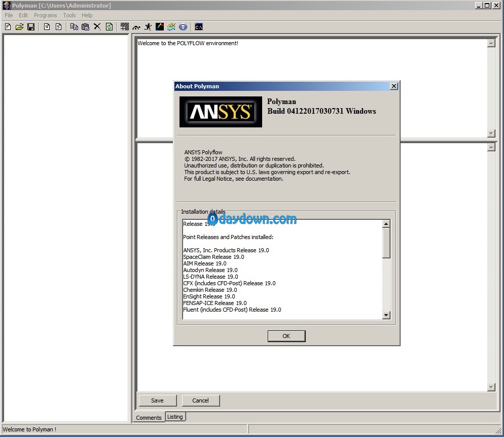Click 'Welcome to Polyman !' status bar text
This screenshot has height=437, width=504.
pos(29,429)
